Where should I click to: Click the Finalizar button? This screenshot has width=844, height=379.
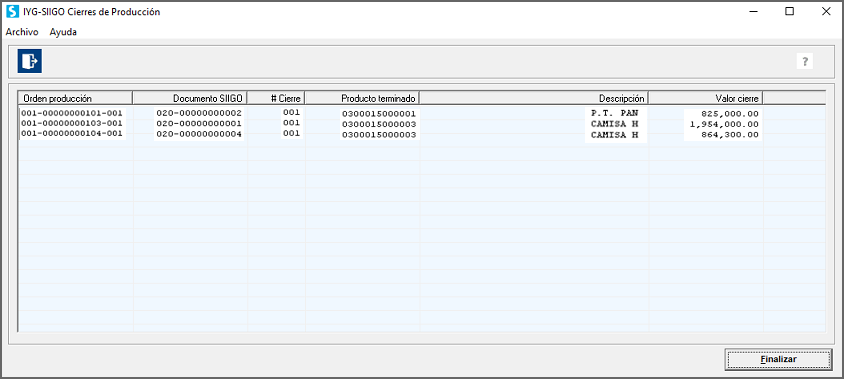tap(778, 359)
